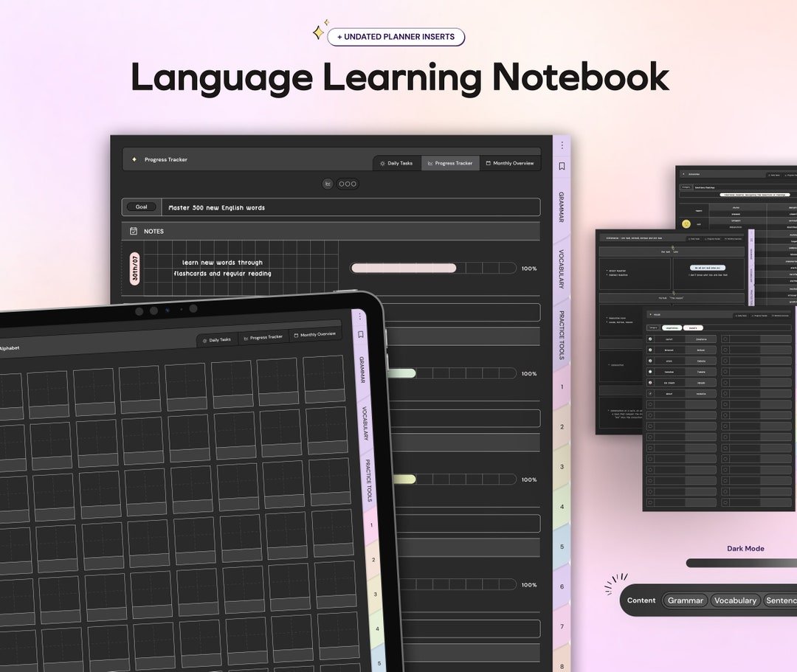Tick the checkbox in the onion row
The width and height of the screenshot is (797, 672).
coord(650,361)
